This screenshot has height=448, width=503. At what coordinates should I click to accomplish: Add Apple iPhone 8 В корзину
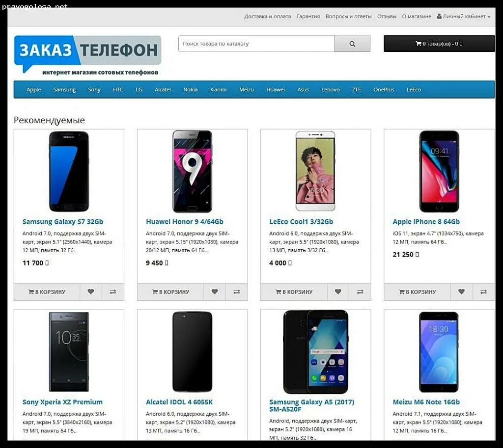418,291
